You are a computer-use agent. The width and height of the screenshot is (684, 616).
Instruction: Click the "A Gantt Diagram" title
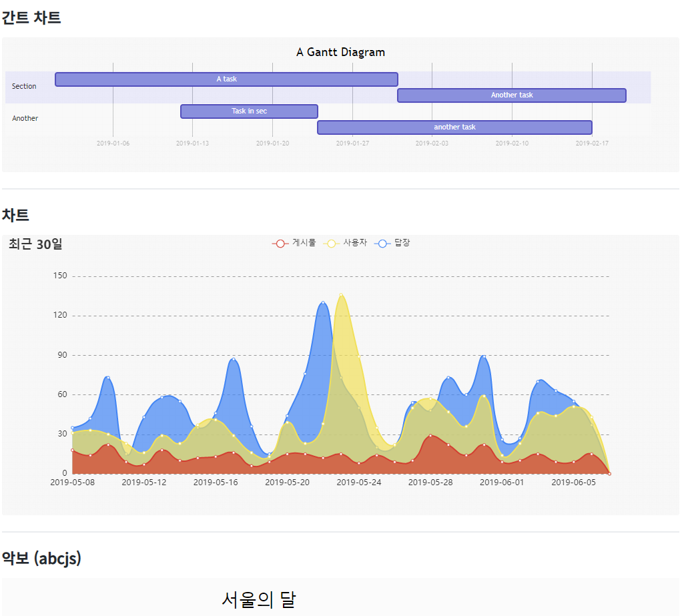[340, 53]
